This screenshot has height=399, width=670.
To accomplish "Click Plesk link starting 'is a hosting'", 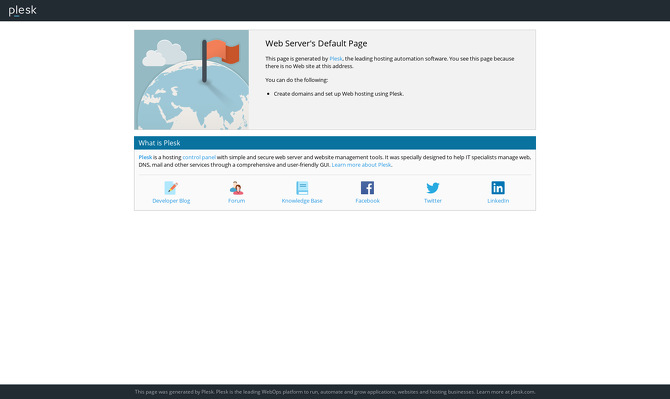I will 145,157.
